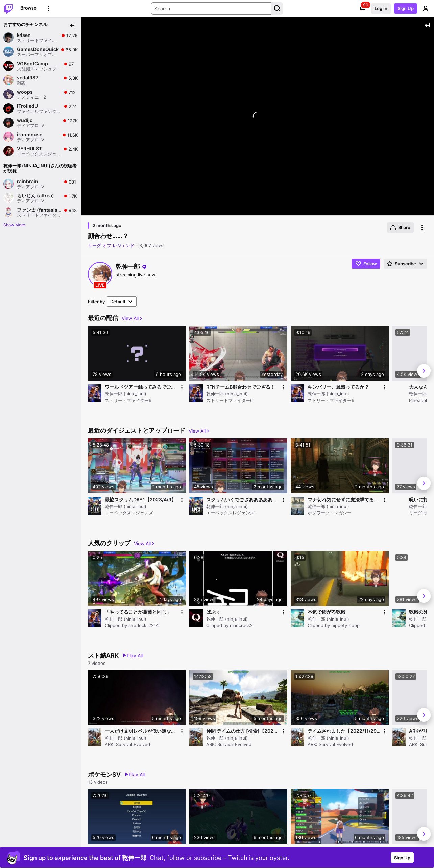Open rainbrain channel in sidebar
434x868 pixels.
click(x=41, y=184)
